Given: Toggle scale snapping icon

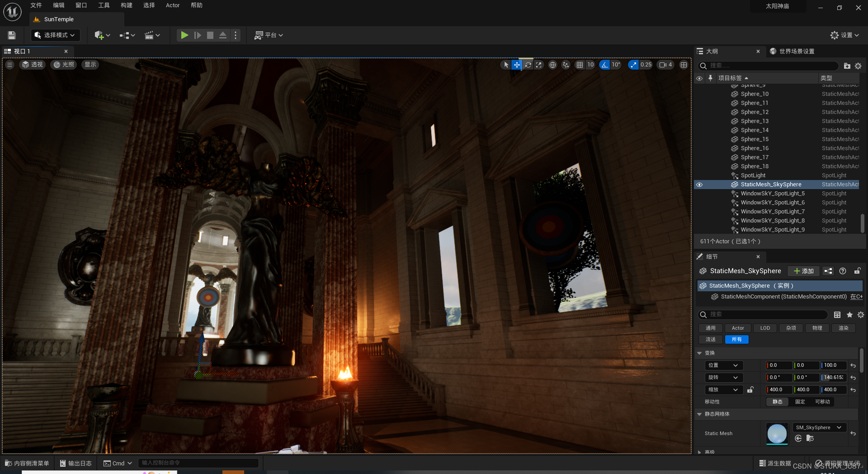Looking at the screenshot, I should 633,65.
